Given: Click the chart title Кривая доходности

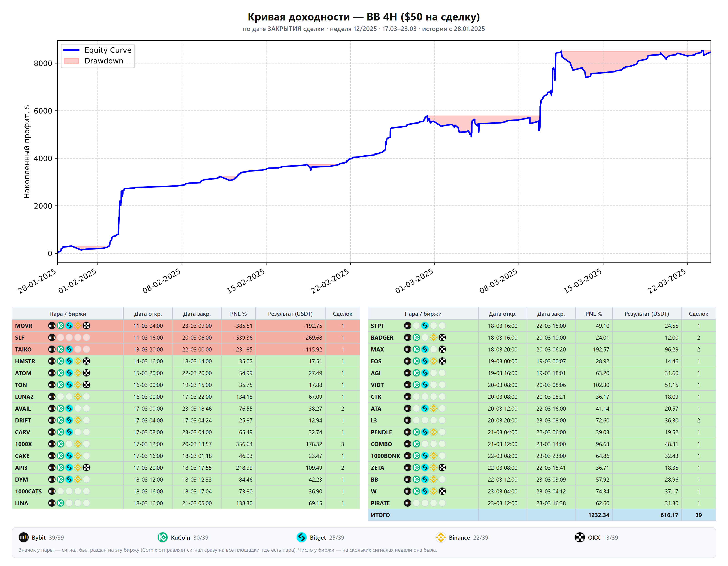Looking at the screenshot, I should pos(299,17).
